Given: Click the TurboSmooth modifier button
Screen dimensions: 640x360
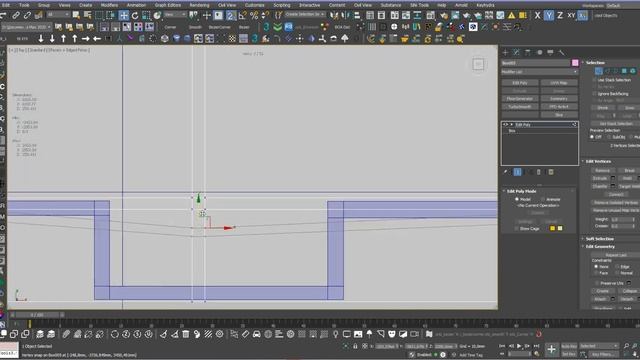Looking at the screenshot, I should point(520,107).
